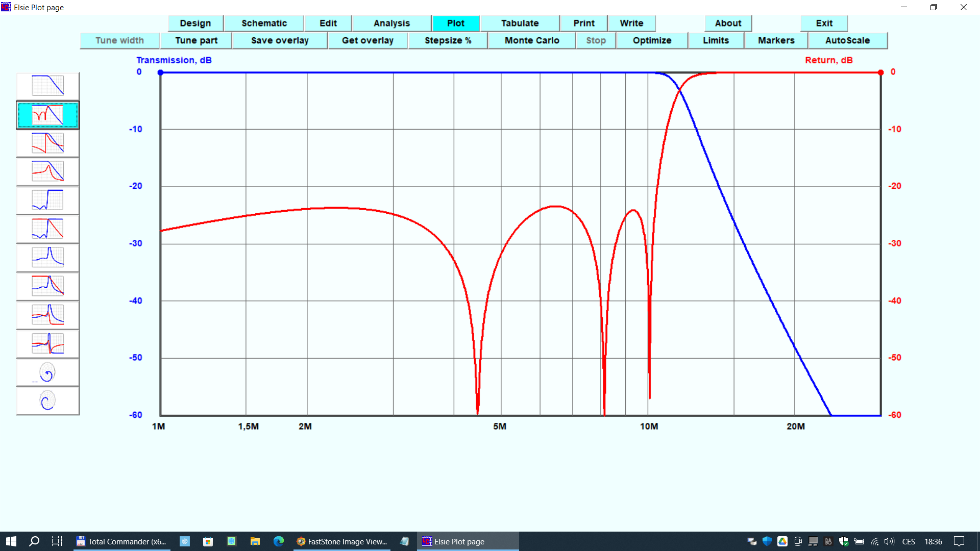The image size is (980, 551).
Task: Click the Monte Carlo button
Action: [x=531, y=40]
